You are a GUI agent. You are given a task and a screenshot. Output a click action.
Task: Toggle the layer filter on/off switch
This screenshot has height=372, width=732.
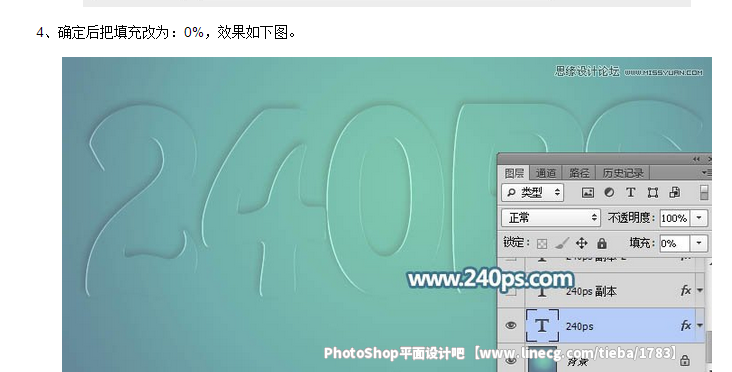pos(704,192)
